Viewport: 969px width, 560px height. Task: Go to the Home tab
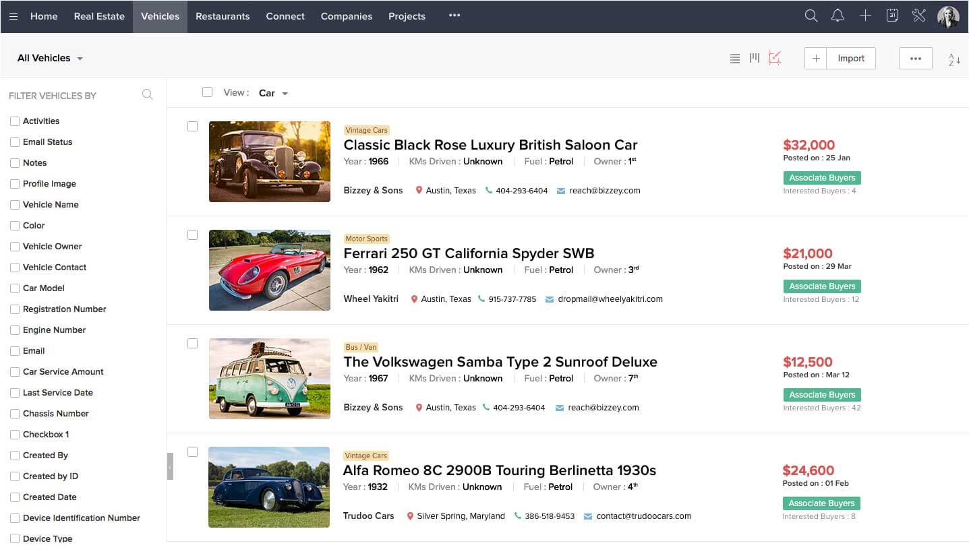pos(44,16)
